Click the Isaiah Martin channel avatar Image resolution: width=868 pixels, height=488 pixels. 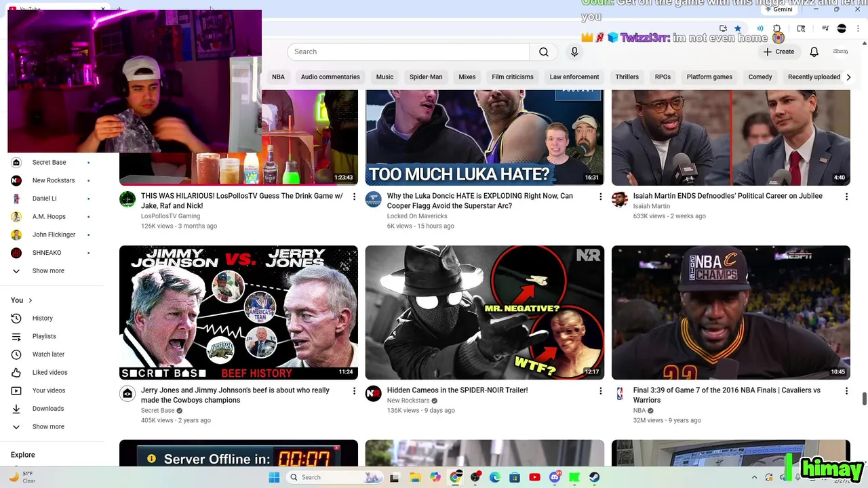tap(620, 199)
